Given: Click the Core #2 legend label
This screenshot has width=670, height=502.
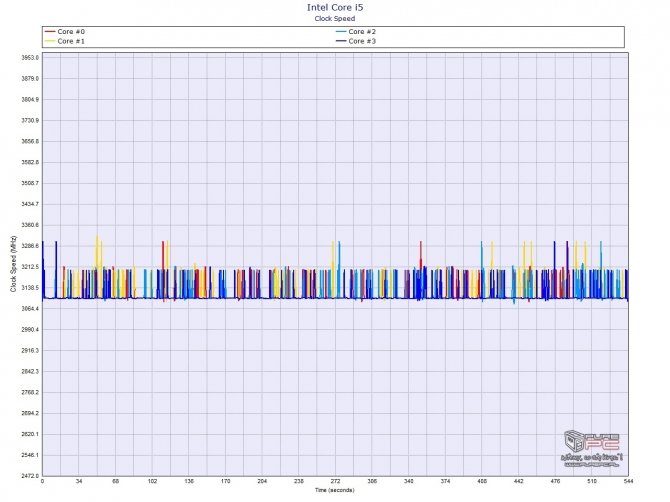Looking at the screenshot, I should 362,32.
